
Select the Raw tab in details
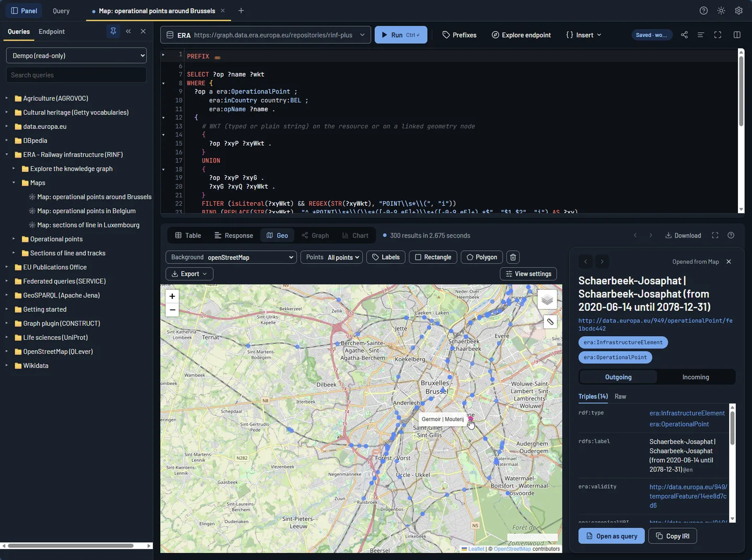coord(620,396)
